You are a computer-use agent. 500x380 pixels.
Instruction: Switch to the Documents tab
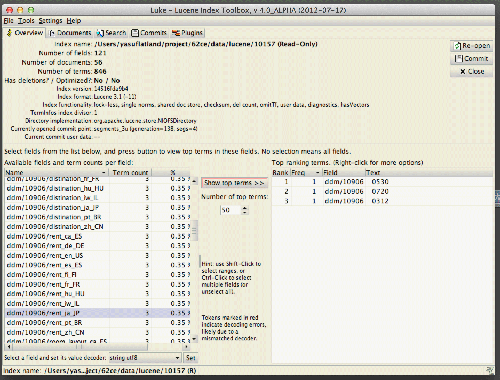click(x=70, y=33)
